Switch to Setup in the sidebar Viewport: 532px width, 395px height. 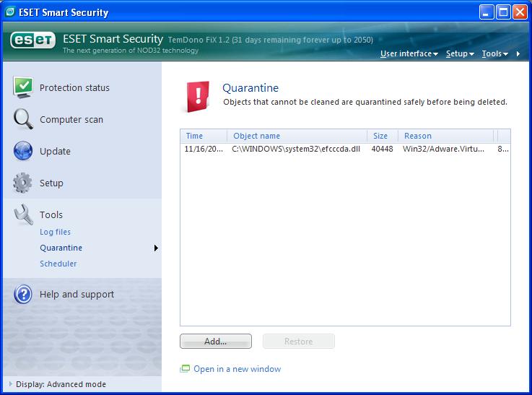(x=51, y=183)
